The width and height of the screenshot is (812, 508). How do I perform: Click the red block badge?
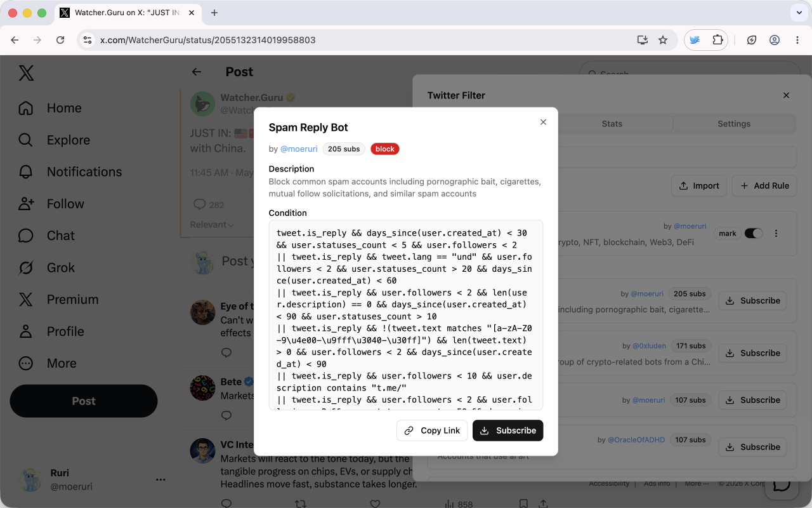(385, 149)
